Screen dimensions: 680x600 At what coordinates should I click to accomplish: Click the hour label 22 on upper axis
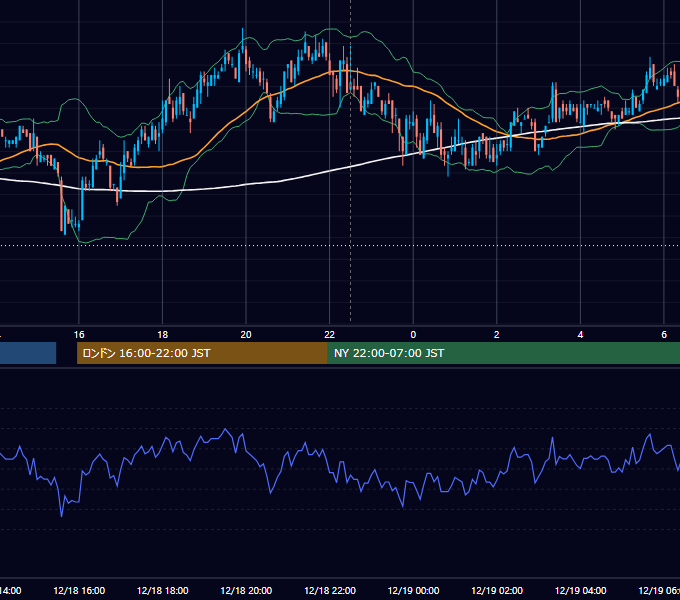click(x=330, y=334)
